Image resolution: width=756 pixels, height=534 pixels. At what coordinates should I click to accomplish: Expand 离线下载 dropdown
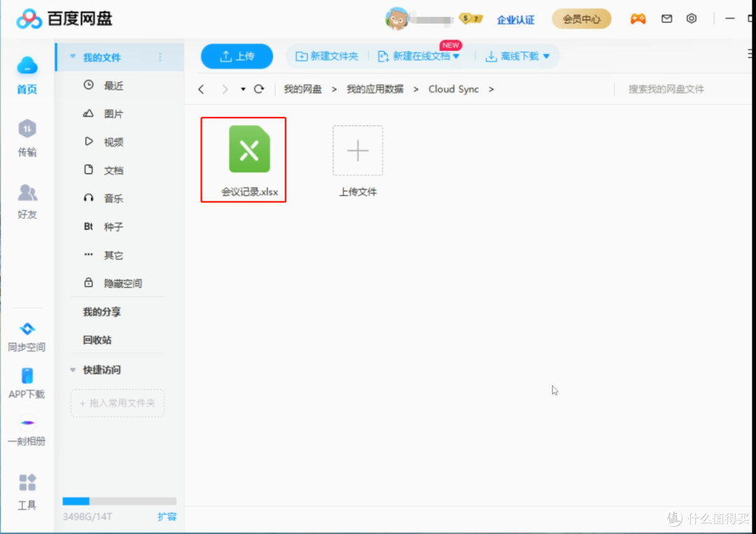[x=546, y=57]
